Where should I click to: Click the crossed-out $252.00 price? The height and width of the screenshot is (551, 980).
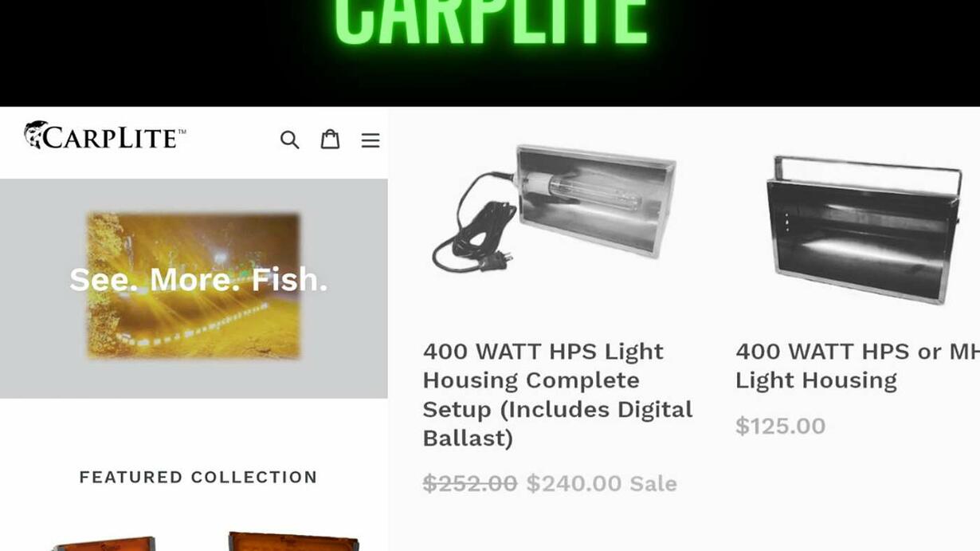470,483
